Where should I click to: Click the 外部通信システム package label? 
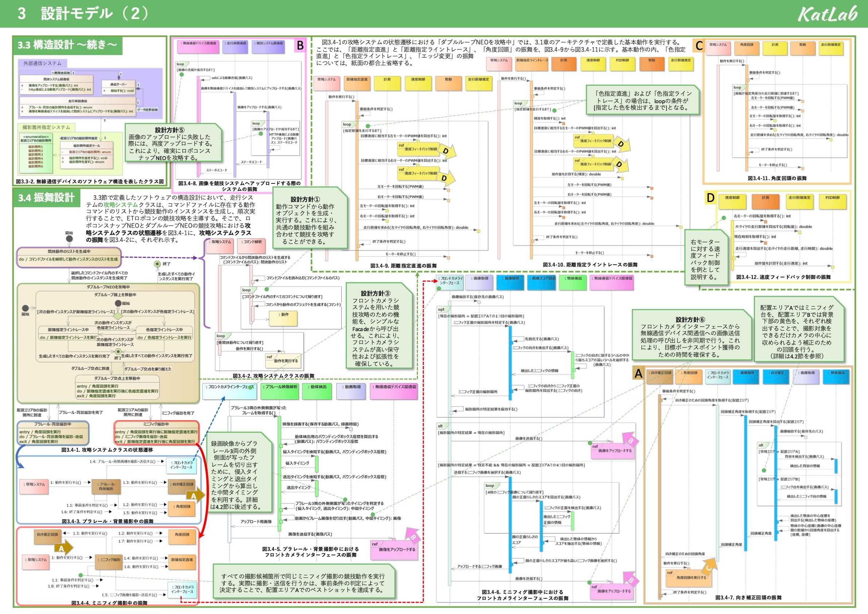point(42,63)
